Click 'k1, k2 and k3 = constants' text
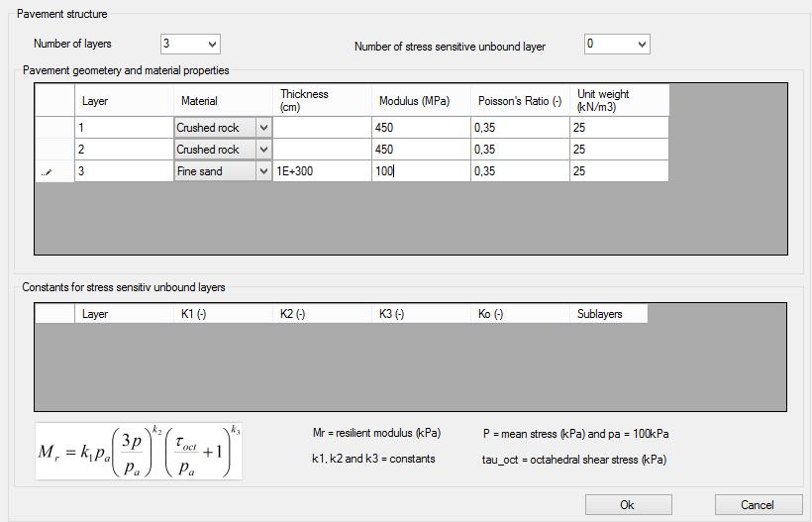 pyautogui.click(x=373, y=459)
